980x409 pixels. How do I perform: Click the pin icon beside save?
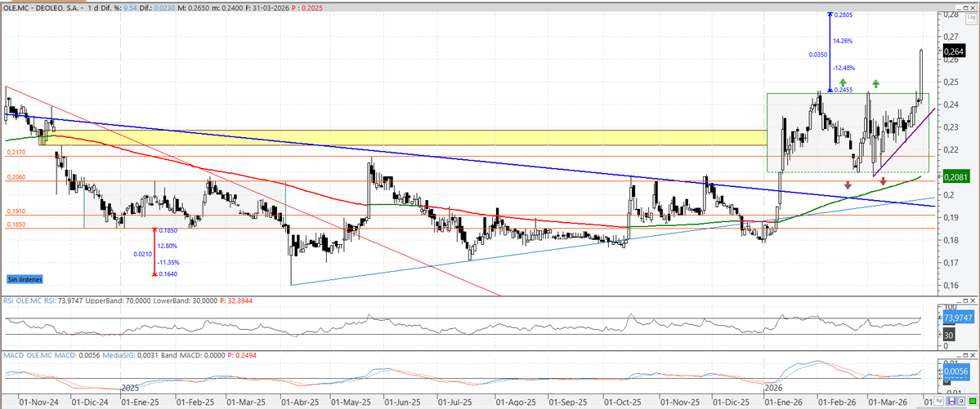point(961,401)
